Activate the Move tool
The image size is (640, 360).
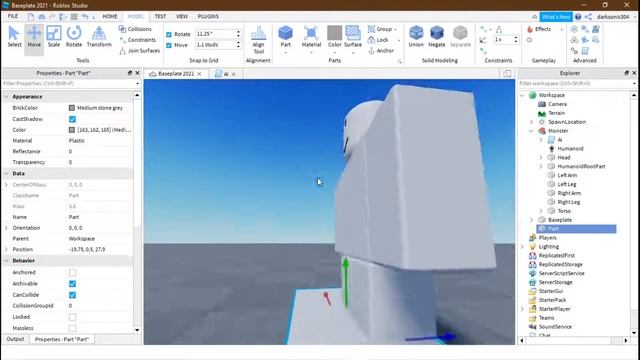tap(34, 37)
